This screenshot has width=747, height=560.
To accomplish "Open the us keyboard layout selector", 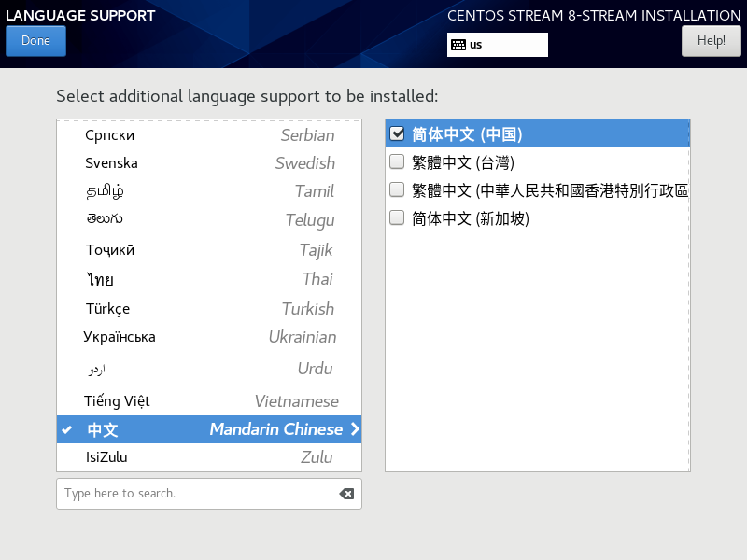I will (x=498, y=45).
